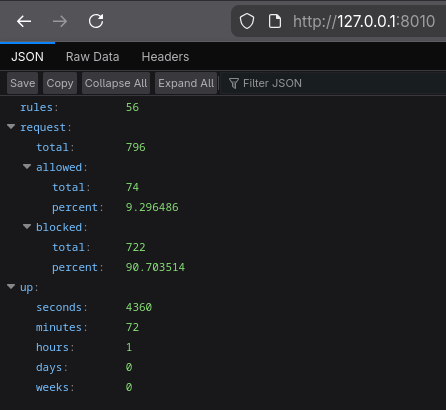This screenshot has width=446, height=410.
Task: Select the rules key
Action: click(36, 107)
